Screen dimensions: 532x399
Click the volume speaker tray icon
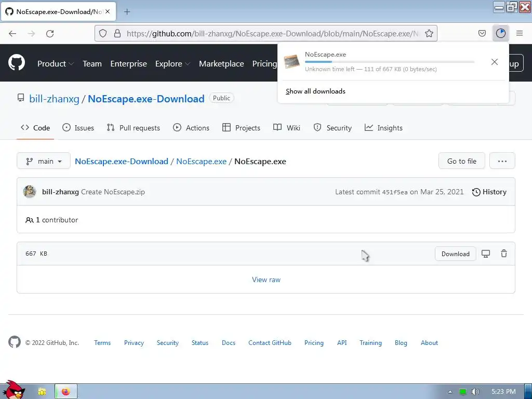(475, 392)
